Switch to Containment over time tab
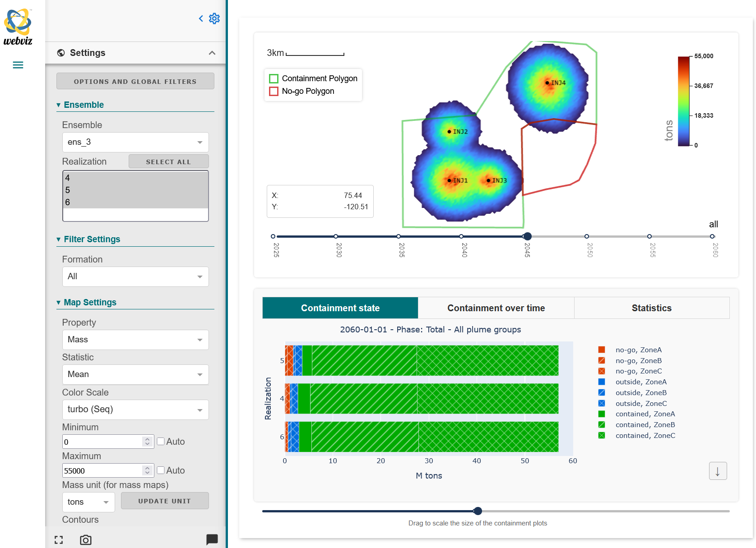 (496, 308)
